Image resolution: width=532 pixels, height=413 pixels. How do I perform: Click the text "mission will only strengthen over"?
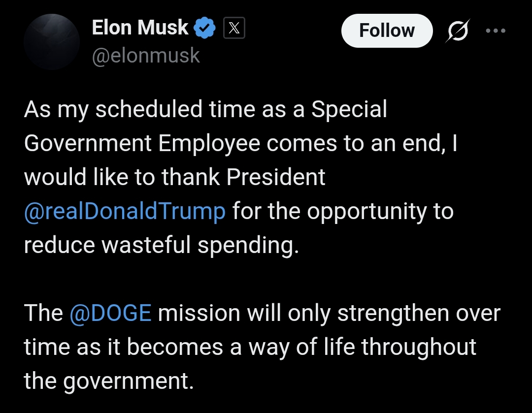tap(329, 313)
